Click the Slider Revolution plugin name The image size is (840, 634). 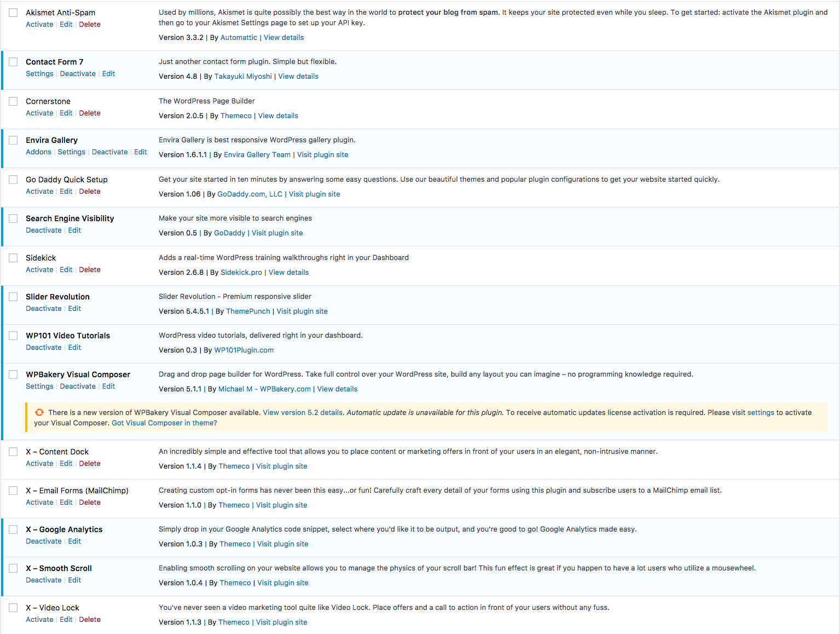[57, 297]
